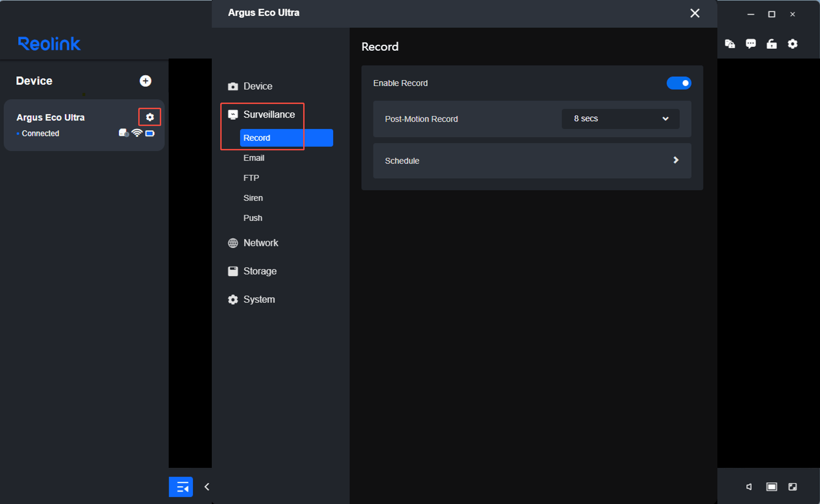Collapse the device sidebar with left arrow
Viewport: 820px width, 504px height.
click(207, 487)
